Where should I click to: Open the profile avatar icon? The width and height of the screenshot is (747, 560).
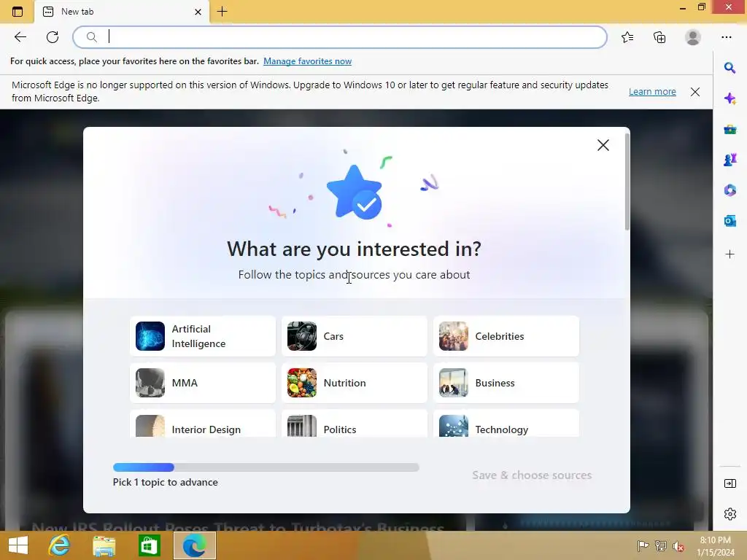click(x=693, y=37)
